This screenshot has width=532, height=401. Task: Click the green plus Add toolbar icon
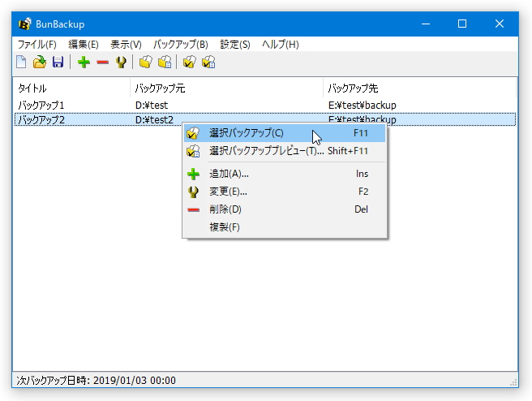(84, 63)
